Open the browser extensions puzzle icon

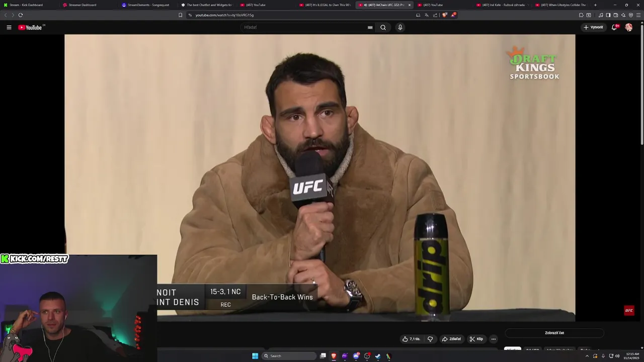[581, 15]
